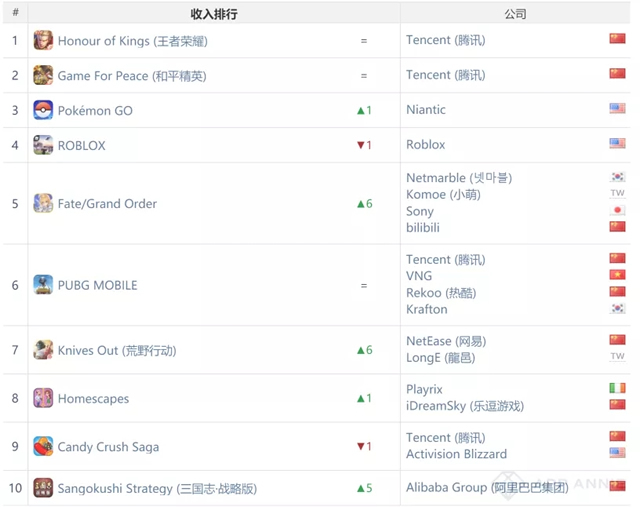Open the Niantic company link
The width and height of the screenshot is (640, 507).
point(426,110)
